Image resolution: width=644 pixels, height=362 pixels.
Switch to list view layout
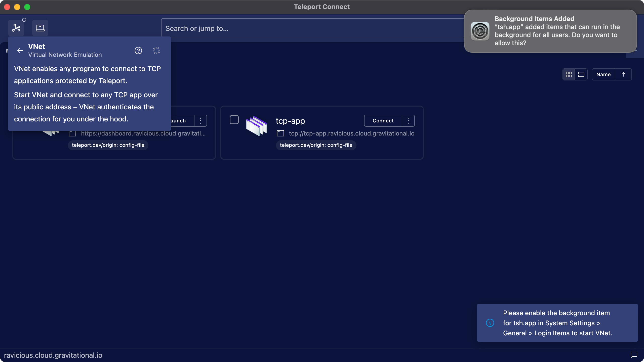[x=581, y=74]
